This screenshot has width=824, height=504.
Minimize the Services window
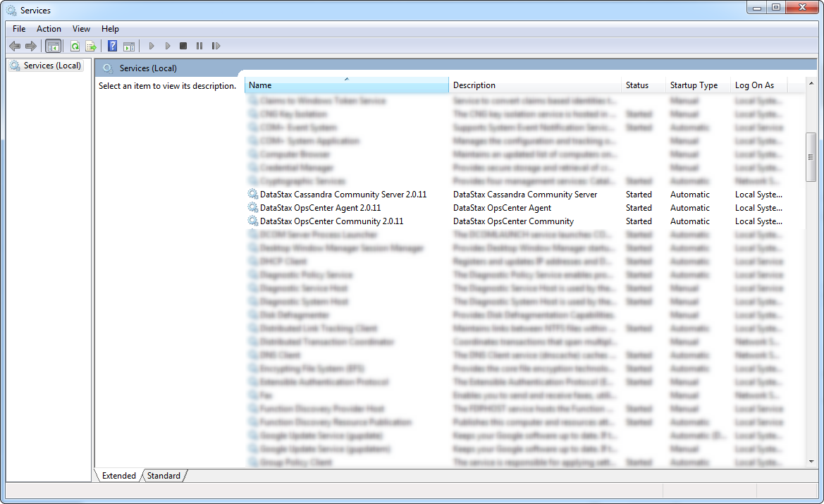pos(757,7)
